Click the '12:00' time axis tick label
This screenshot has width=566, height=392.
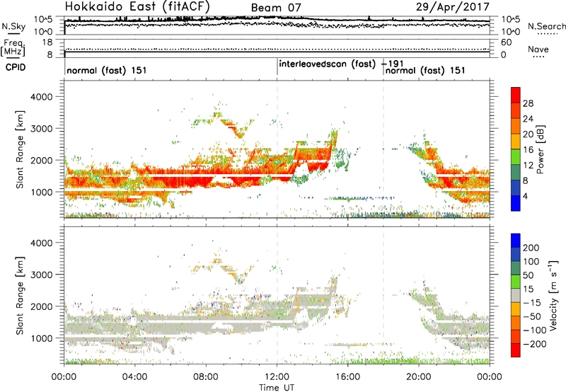[277, 377]
